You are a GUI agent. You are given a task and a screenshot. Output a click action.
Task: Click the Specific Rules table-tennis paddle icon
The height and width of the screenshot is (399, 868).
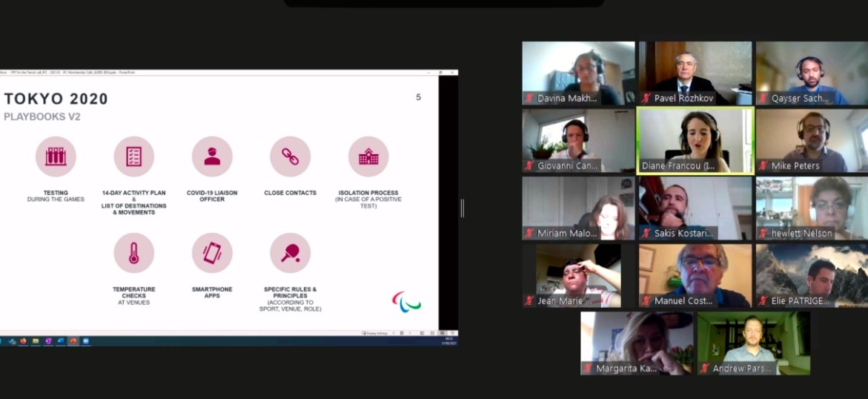pyautogui.click(x=290, y=253)
